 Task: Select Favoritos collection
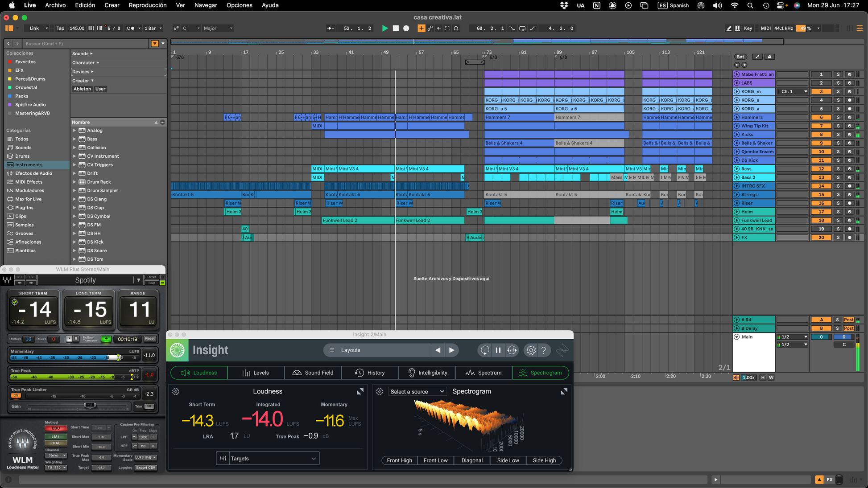coord(25,62)
